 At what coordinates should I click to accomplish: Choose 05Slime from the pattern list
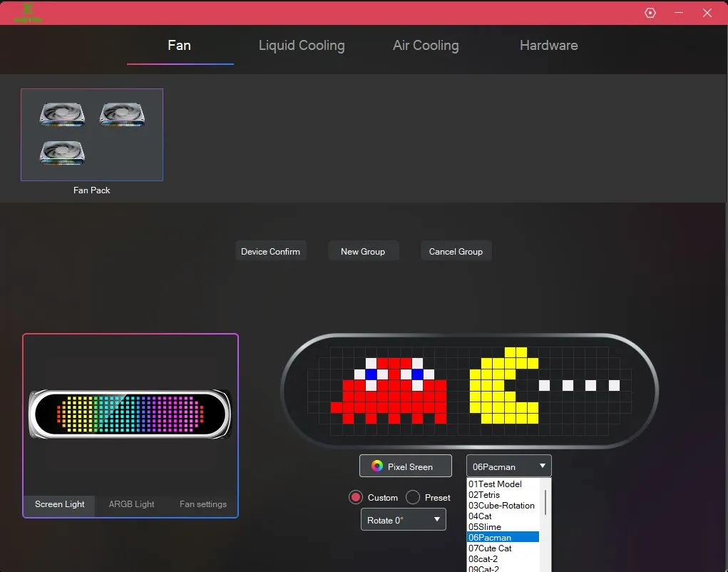tap(503, 527)
